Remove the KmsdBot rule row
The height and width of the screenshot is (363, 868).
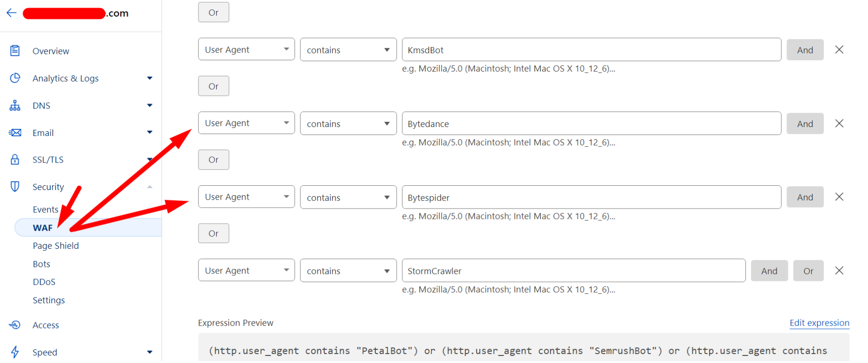839,50
